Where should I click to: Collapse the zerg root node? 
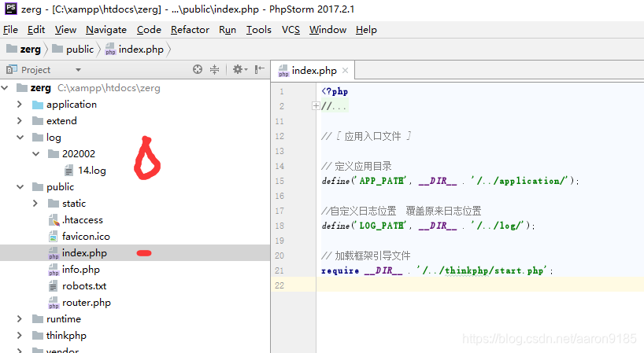[5, 88]
